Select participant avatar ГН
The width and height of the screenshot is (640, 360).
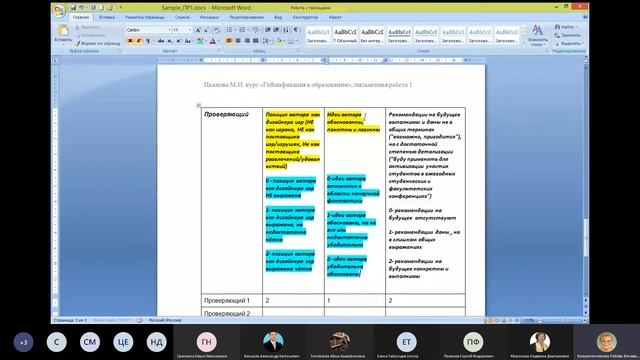tap(207, 342)
